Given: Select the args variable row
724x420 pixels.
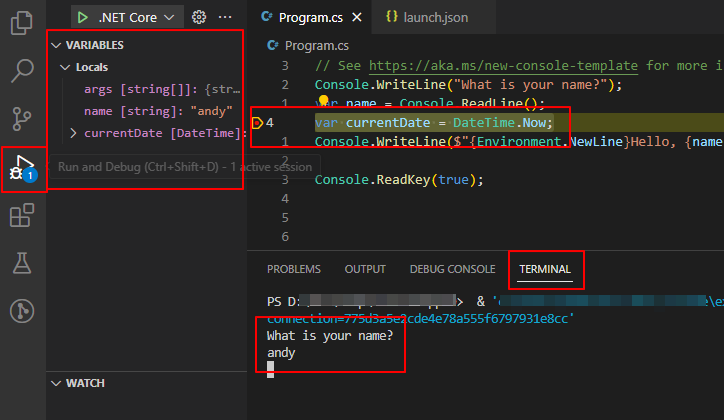Looking at the screenshot, I should (162, 89).
